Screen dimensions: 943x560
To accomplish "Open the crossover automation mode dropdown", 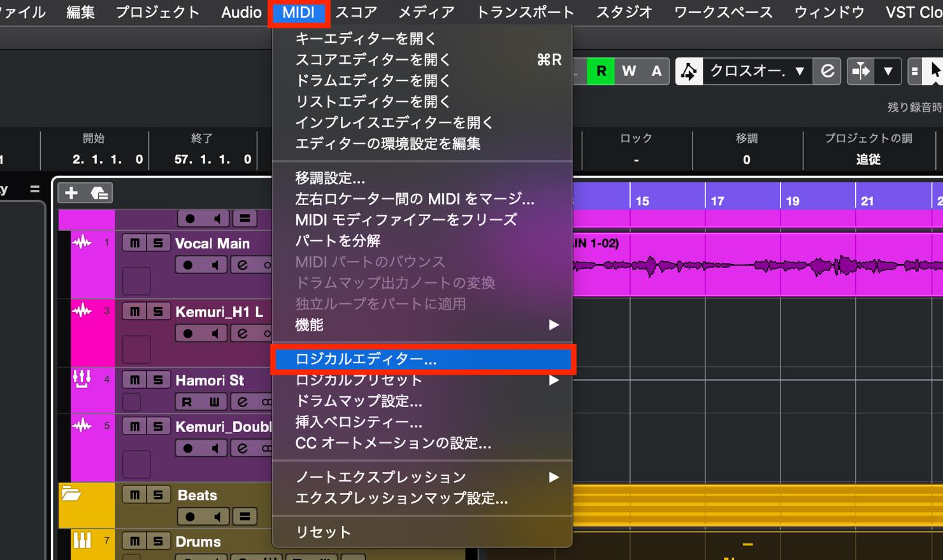I will click(x=757, y=71).
